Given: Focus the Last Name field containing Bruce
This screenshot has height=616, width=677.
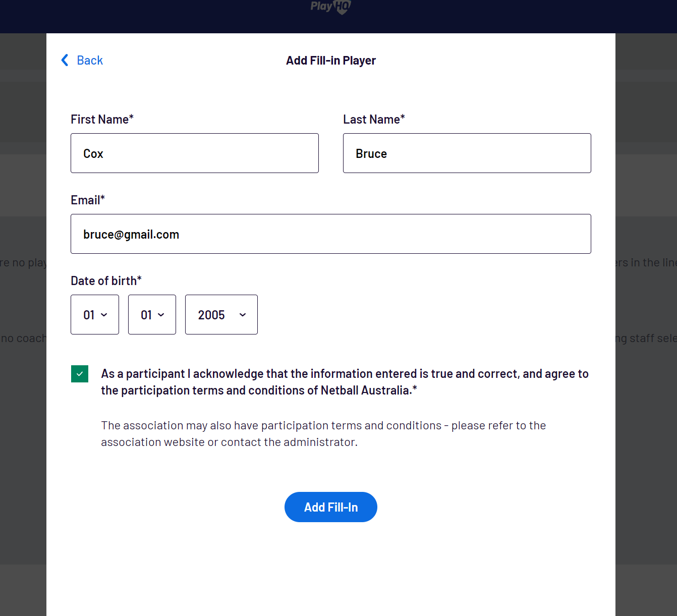Looking at the screenshot, I should (x=467, y=153).
